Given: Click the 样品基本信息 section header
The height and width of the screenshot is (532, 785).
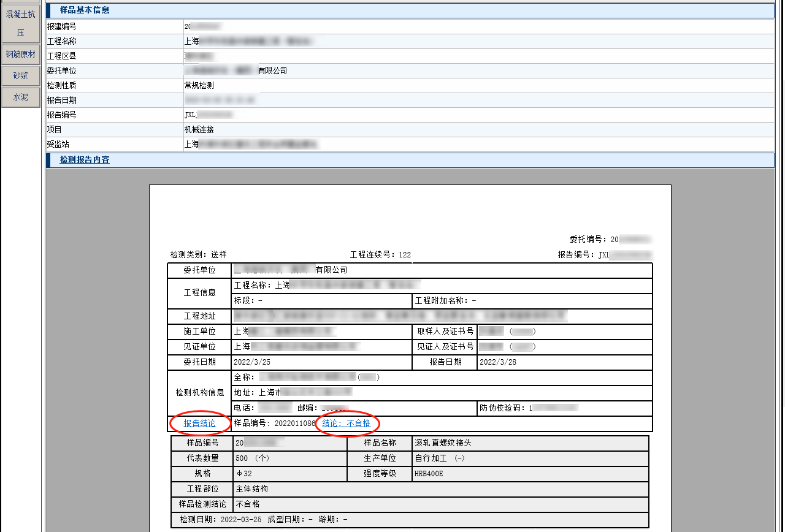Looking at the screenshot, I should (85, 10).
